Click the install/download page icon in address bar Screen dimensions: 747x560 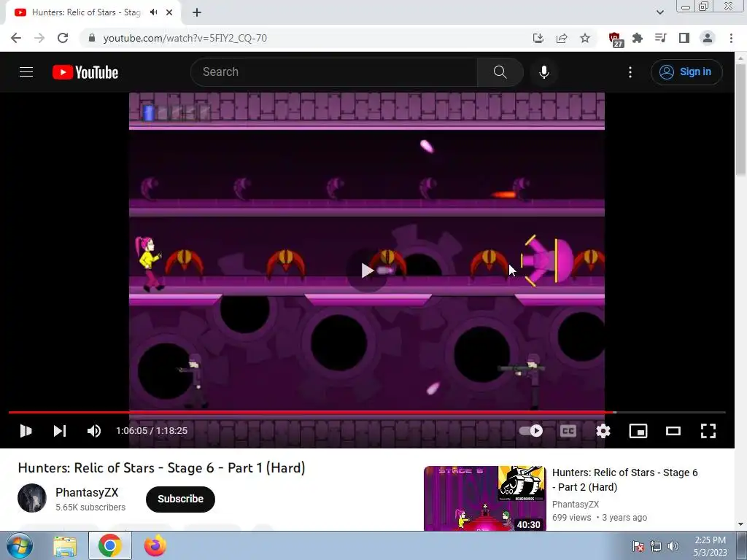coord(538,38)
